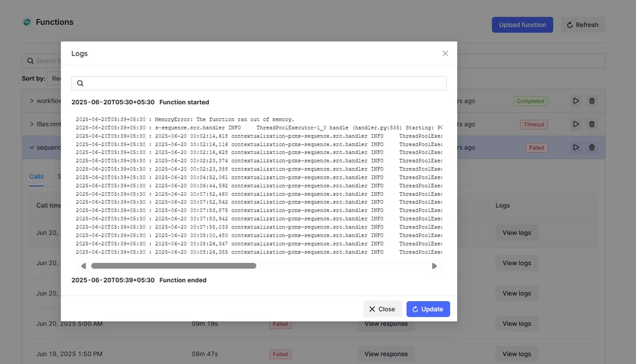
Task: Run the Failed sequence function play icon
Action: (x=576, y=148)
